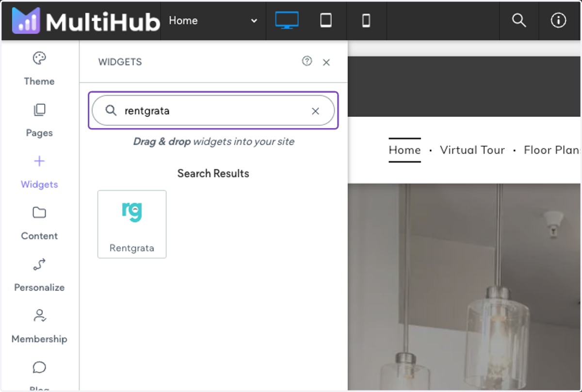Viewport: 582px width, 392px height.
Task: Open the Home page dropdown
Action: click(x=213, y=21)
